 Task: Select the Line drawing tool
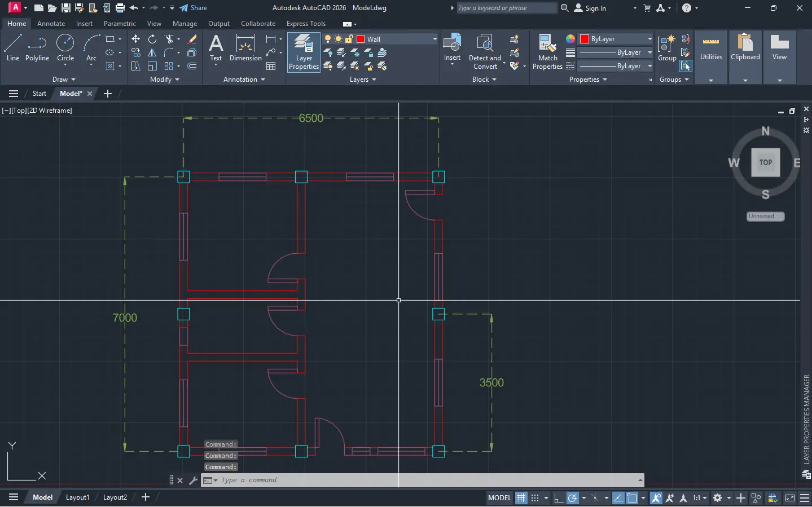12,47
